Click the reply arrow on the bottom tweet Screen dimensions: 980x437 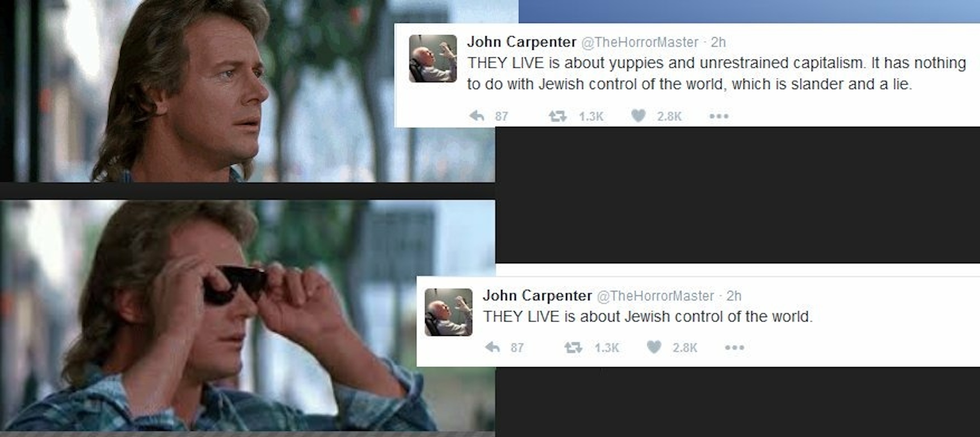[x=493, y=347]
